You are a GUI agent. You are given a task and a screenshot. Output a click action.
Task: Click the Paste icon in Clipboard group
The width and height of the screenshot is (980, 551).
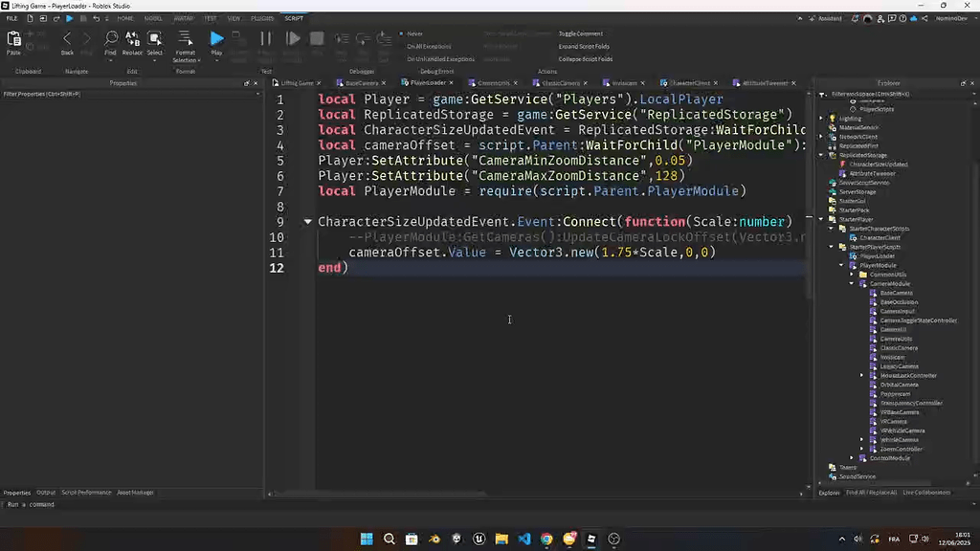tap(13, 39)
